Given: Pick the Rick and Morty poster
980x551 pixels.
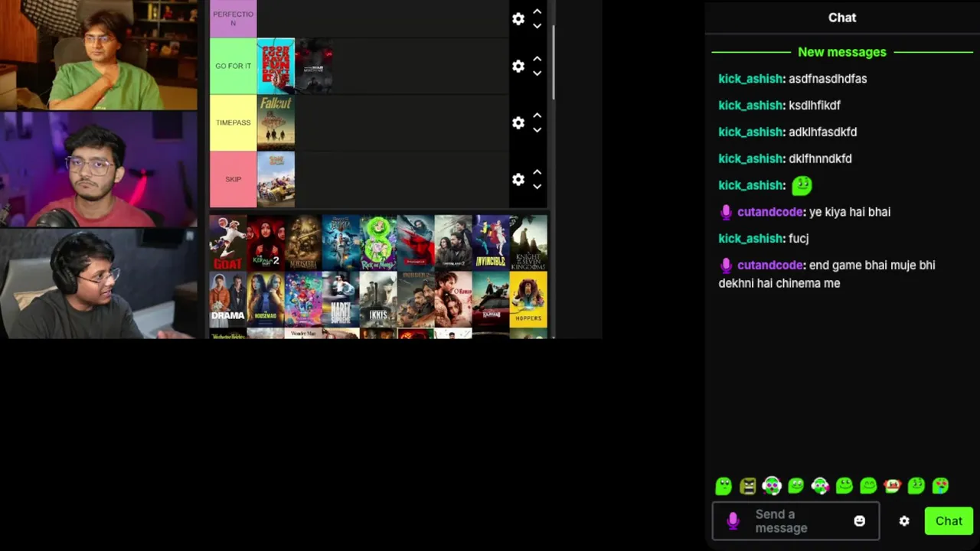Looking at the screenshot, I should 378,243.
